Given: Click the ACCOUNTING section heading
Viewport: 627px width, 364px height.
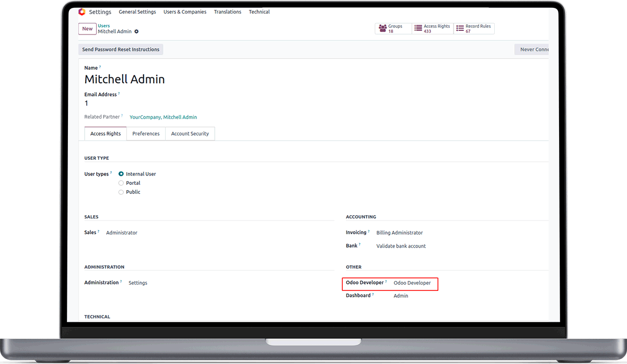Looking at the screenshot, I should pos(361,217).
